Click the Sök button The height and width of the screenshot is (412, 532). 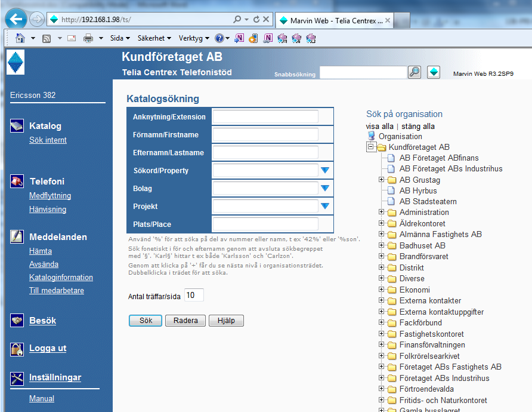pyautogui.click(x=146, y=321)
